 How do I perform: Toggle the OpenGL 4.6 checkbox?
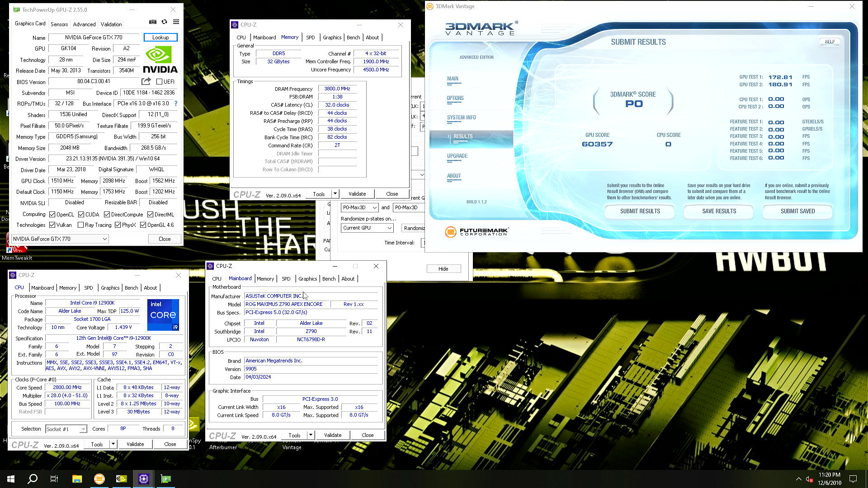point(143,225)
